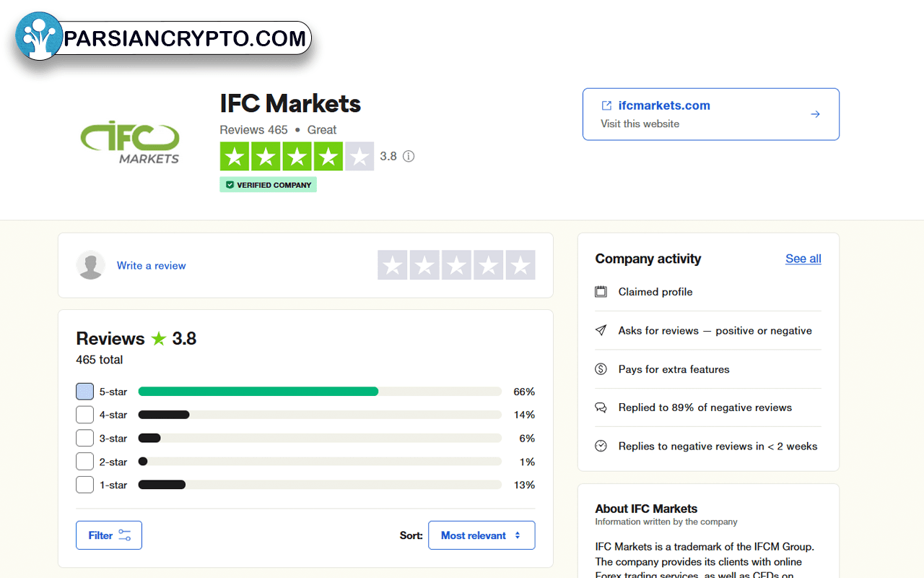Click the 13% value on 1-star row

coord(524,485)
